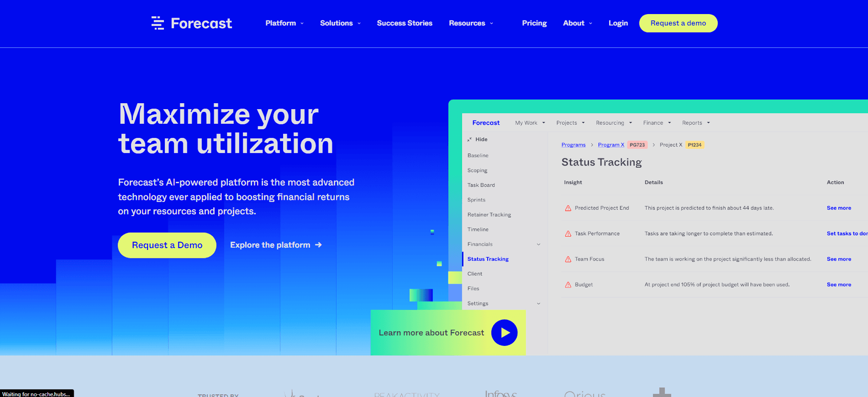This screenshot has height=397, width=868.
Task: Open Scoping in the sidebar
Action: [477, 171]
